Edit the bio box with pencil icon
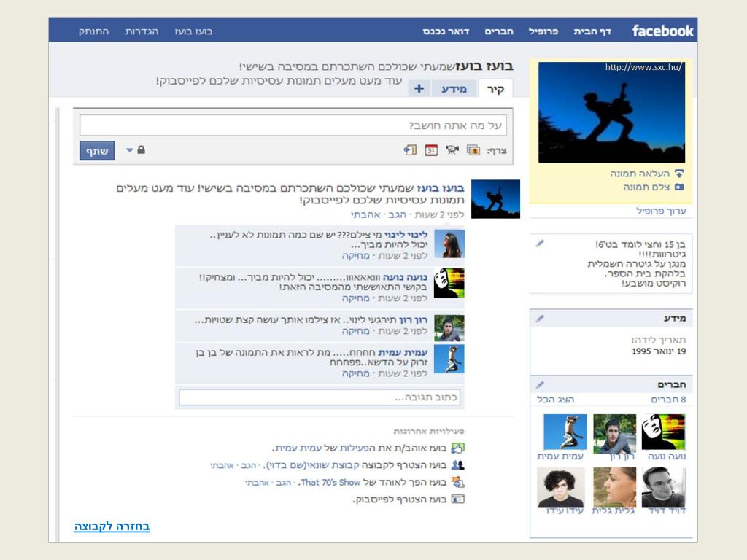Screen dimensions: 747x560 (x=540, y=244)
